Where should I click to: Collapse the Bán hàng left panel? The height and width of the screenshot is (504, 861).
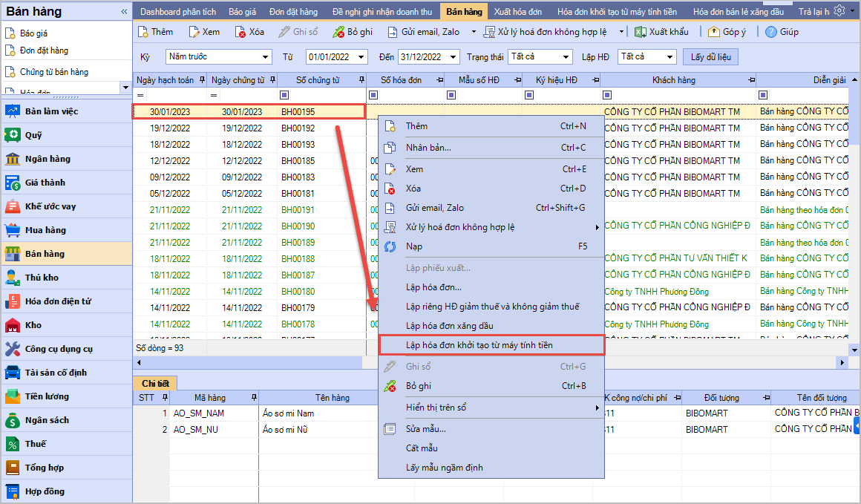tap(124, 12)
